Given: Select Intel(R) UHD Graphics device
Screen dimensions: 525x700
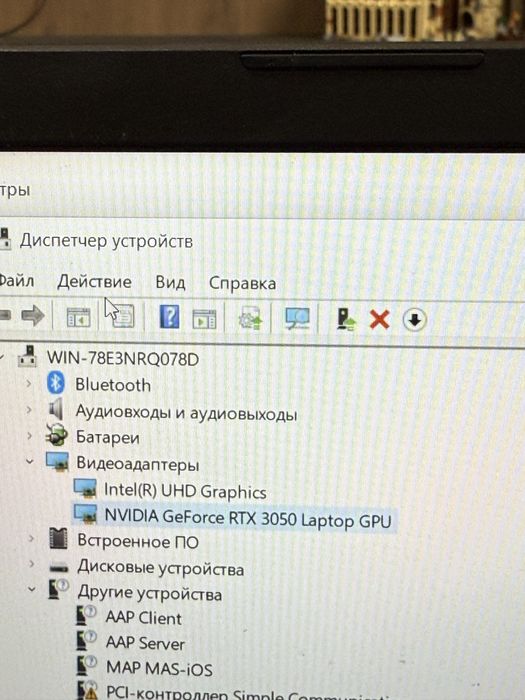Looking at the screenshot, I should [x=185, y=491].
